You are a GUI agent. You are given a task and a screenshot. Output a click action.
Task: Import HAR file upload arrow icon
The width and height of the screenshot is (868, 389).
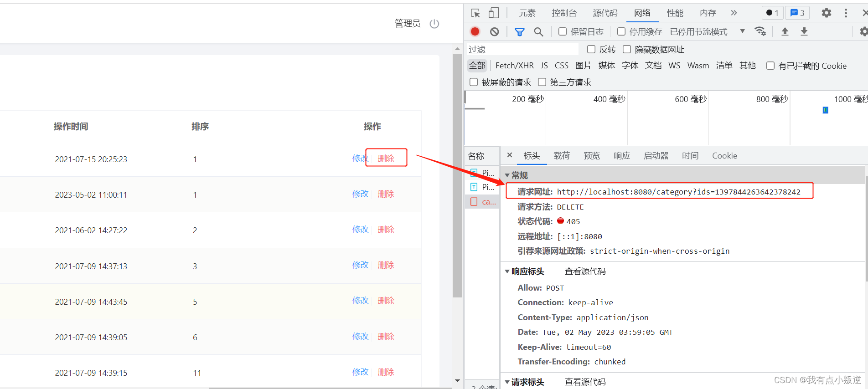(x=785, y=31)
